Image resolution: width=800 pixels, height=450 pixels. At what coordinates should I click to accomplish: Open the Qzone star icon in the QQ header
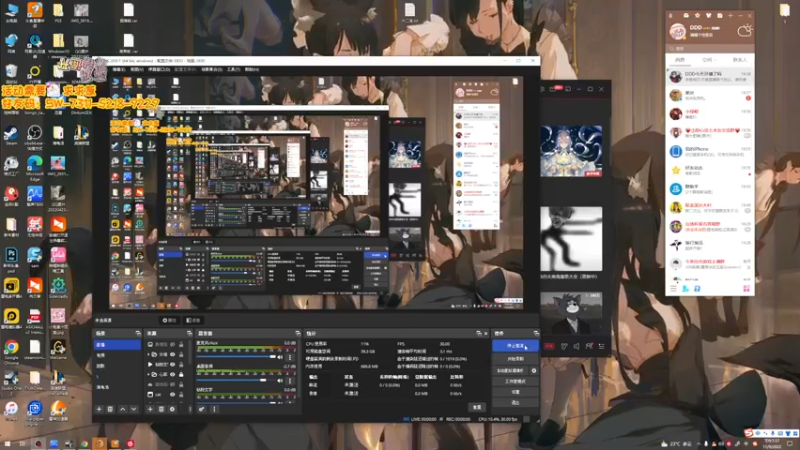[x=697, y=15]
